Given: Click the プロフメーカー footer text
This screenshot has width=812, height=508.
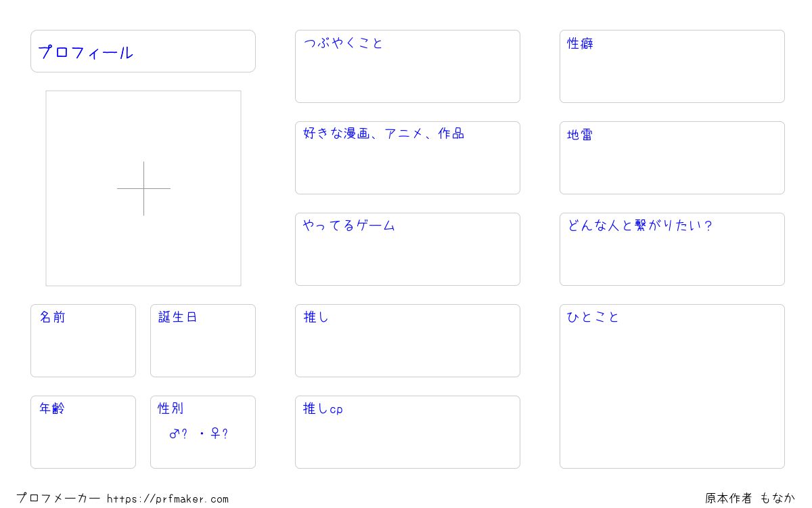Looking at the screenshot, I should coord(59,499).
